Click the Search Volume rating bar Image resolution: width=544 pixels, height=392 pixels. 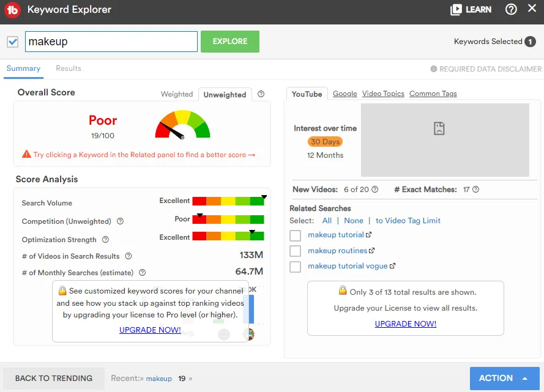[228, 201]
